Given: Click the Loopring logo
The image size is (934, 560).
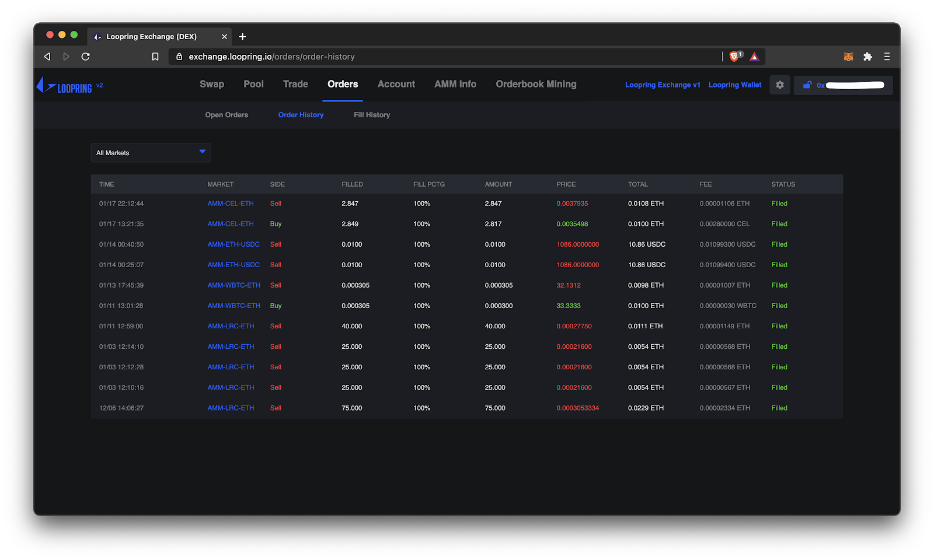Looking at the screenshot, I should coord(64,86).
